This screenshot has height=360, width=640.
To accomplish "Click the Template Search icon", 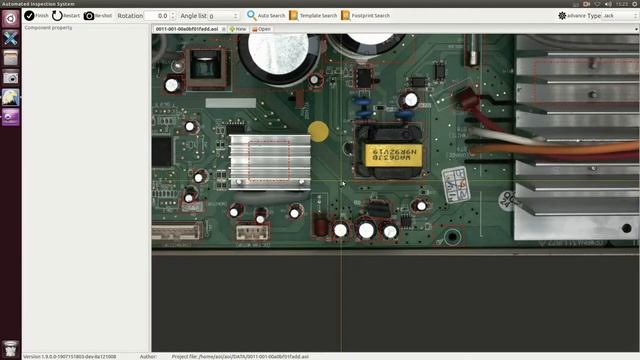I will tap(293, 16).
